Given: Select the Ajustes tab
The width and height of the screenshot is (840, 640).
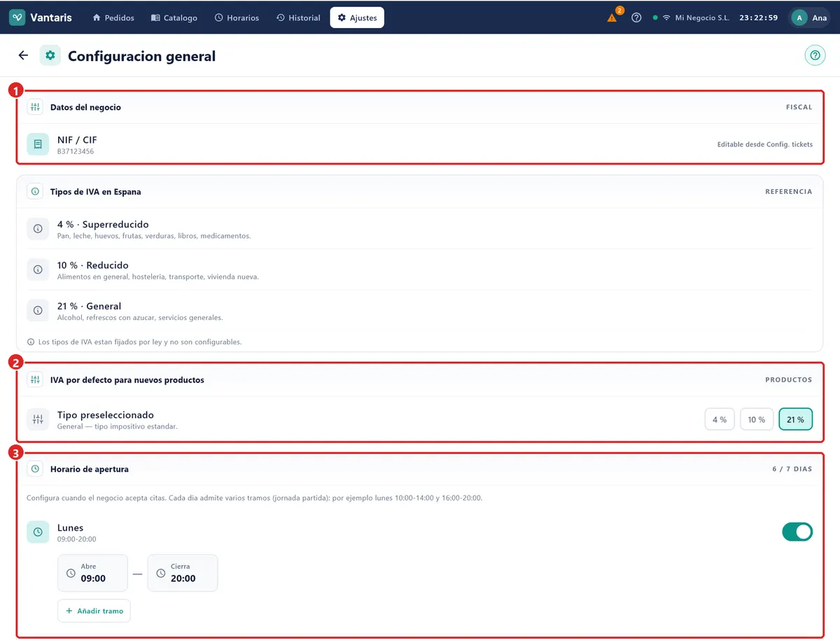Looking at the screenshot, I should pos(357,18).
